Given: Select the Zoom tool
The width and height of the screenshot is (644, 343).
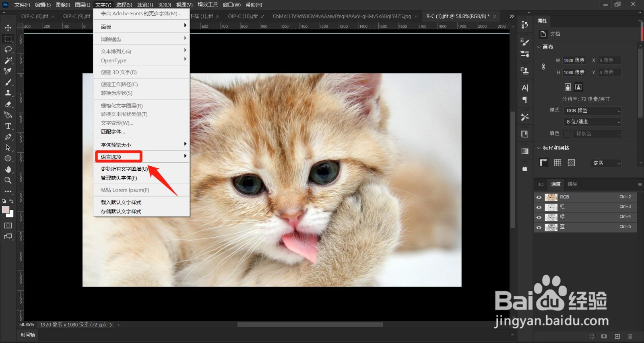Looking at the screenshot, I should [8, 180].
